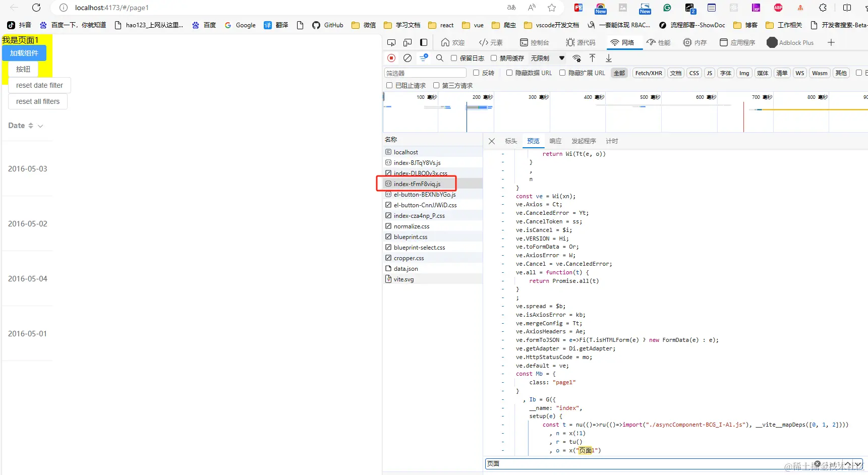The height and width of the screenshot is (475, 868).
Task: Open network search magnifier
Action: click(x=440, y=58)
